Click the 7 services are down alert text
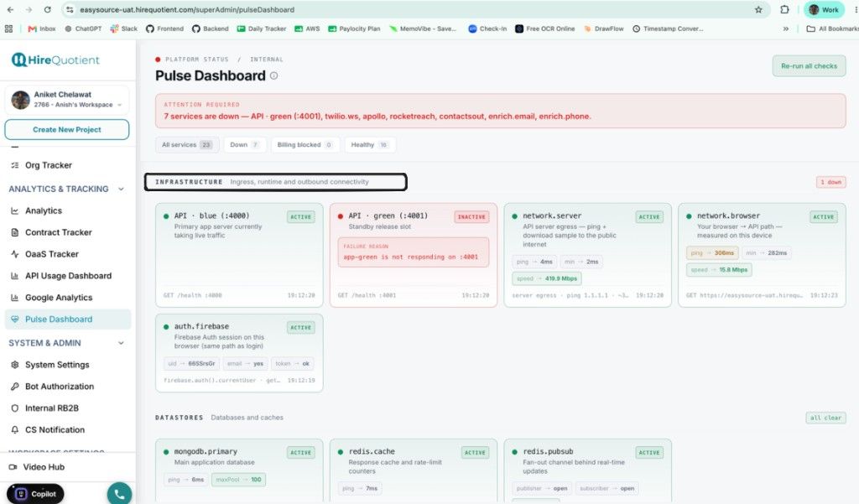 click(x=377, y=116)
